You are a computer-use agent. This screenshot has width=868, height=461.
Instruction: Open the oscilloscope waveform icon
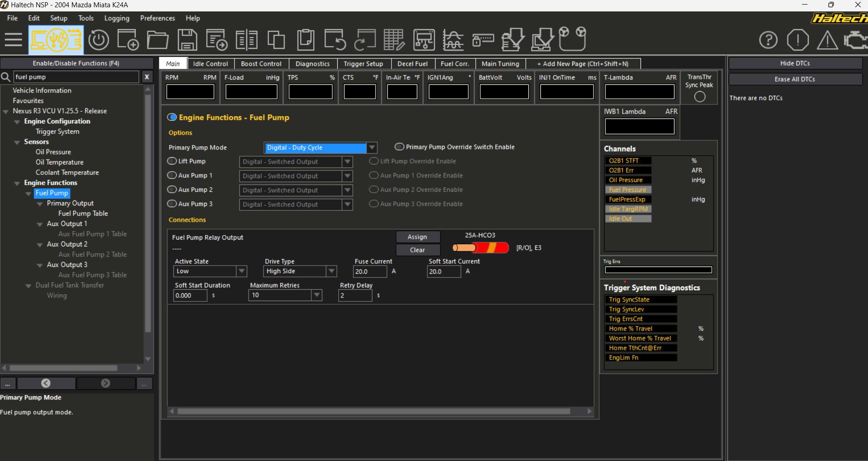pos(453,40)
